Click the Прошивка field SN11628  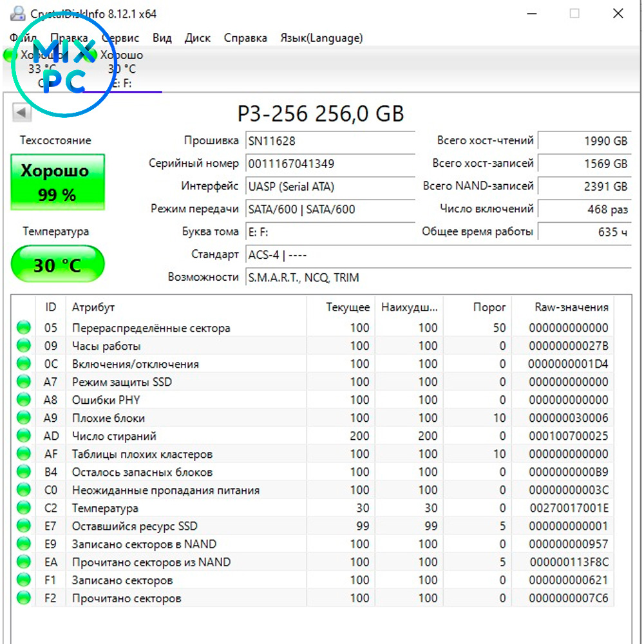tap(330, 141)
